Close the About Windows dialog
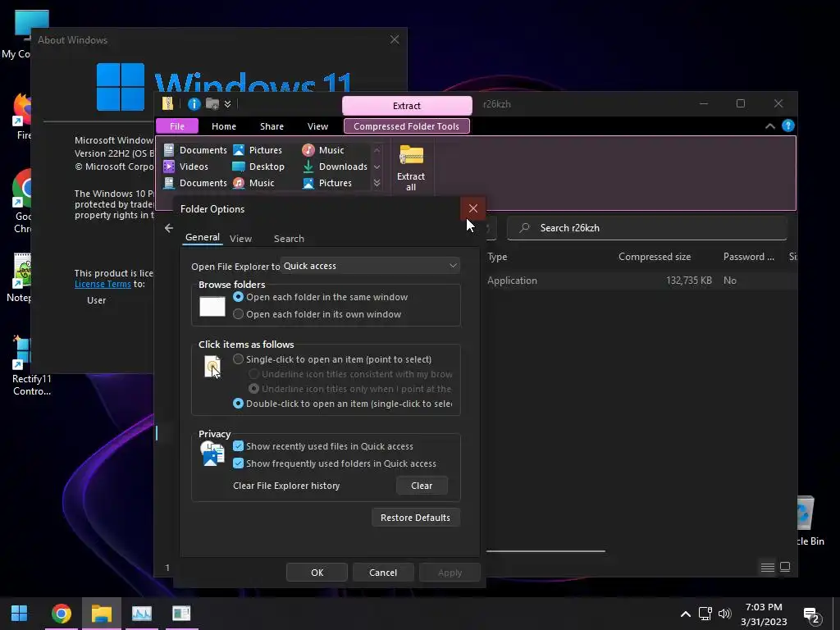The image size is (840, 630). 395,39
